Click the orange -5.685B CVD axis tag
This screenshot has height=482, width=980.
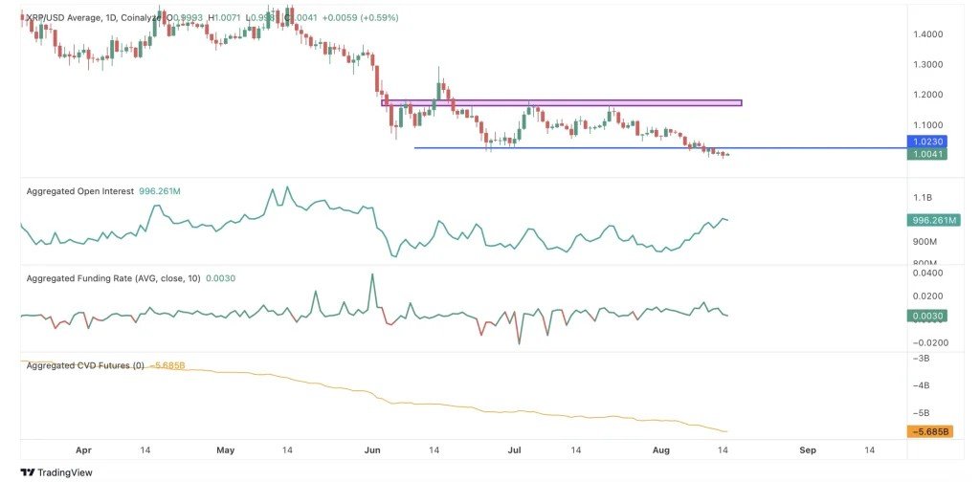[929, 431]
